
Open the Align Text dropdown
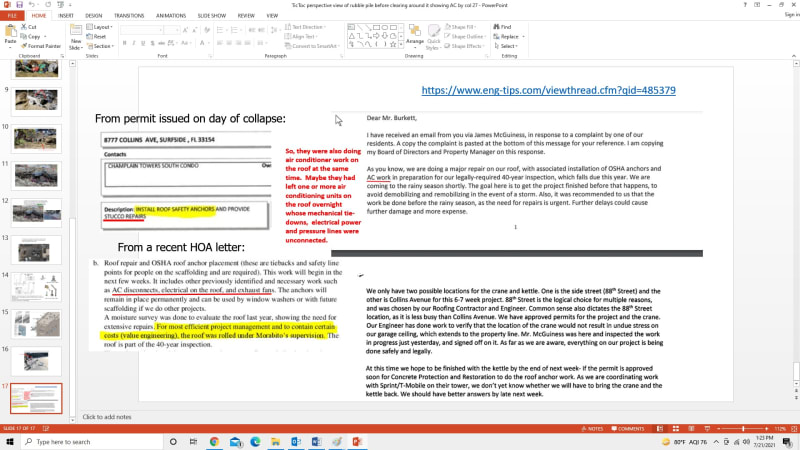tap(301, 36)
